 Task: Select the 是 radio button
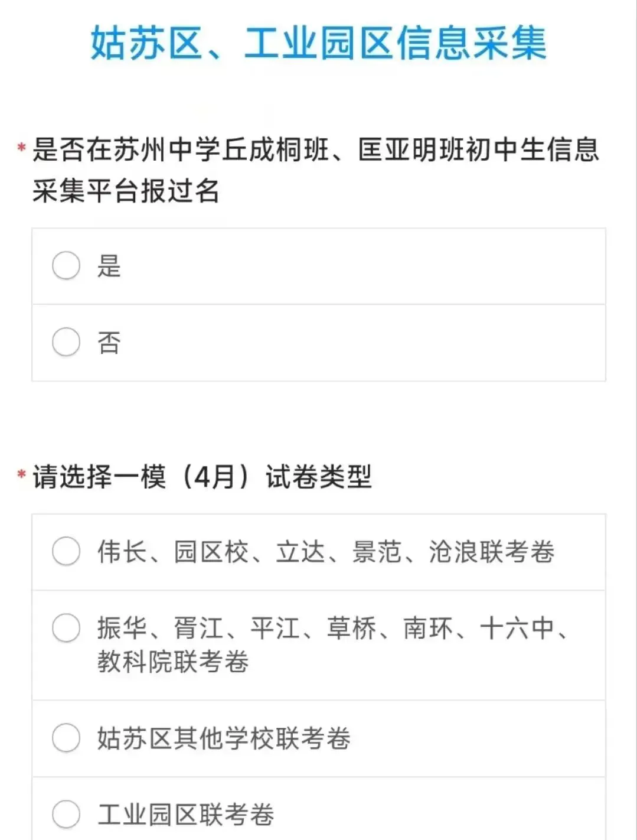click(66, 265)
